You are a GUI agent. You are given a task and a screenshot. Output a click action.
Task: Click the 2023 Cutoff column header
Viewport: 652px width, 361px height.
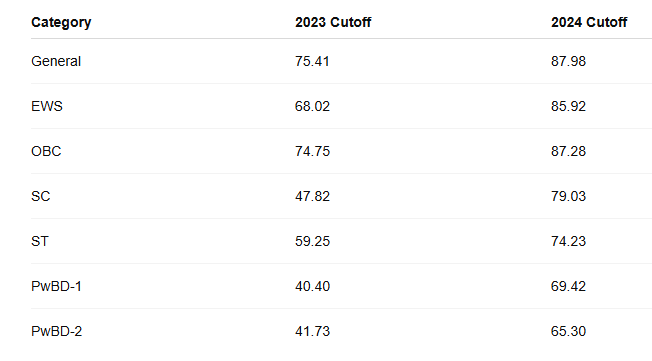(x=333, y=22)
